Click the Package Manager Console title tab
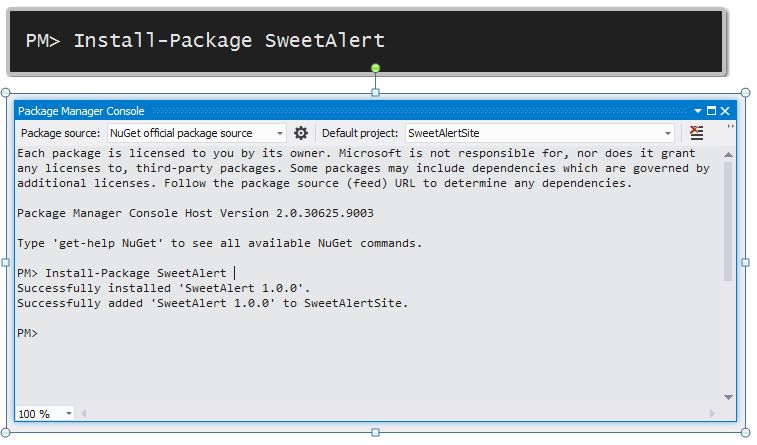 point(81,111)
